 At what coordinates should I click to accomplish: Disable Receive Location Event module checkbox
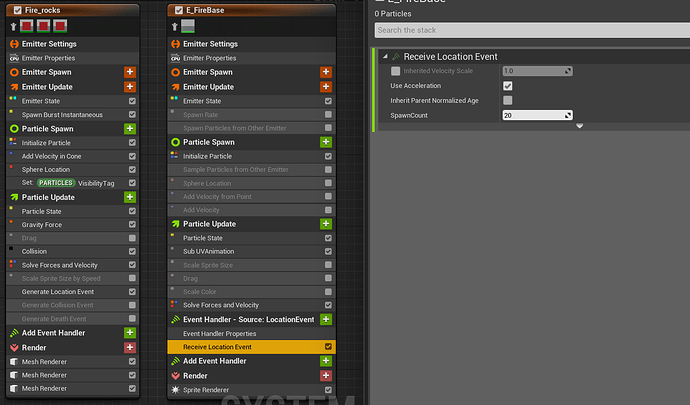[x=328, y=347]
